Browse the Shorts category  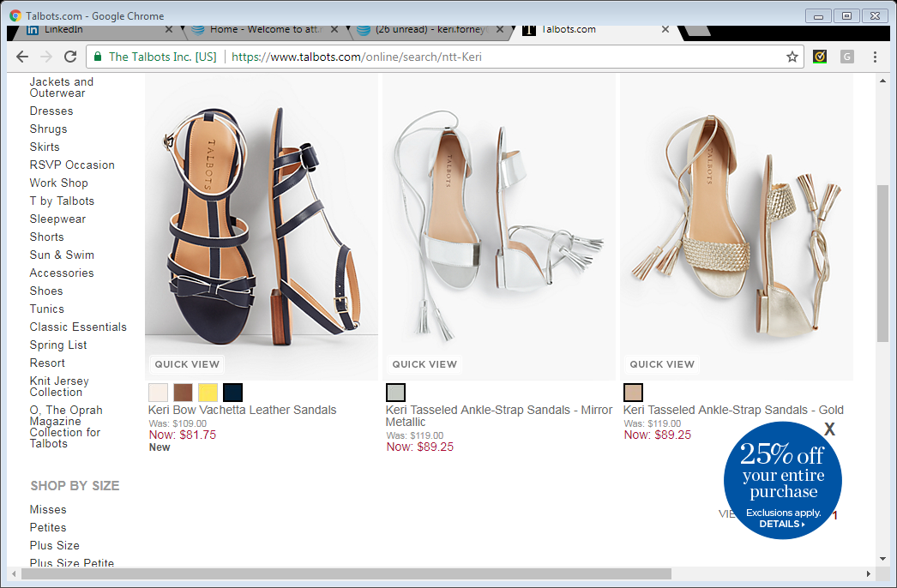(47, 237)
